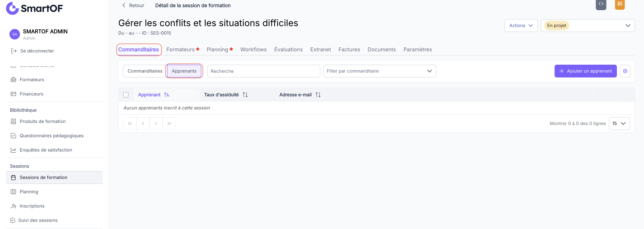The width and height of the screenshot is (644, 229).
Task: Go to previous page of table
Action: 143,123
